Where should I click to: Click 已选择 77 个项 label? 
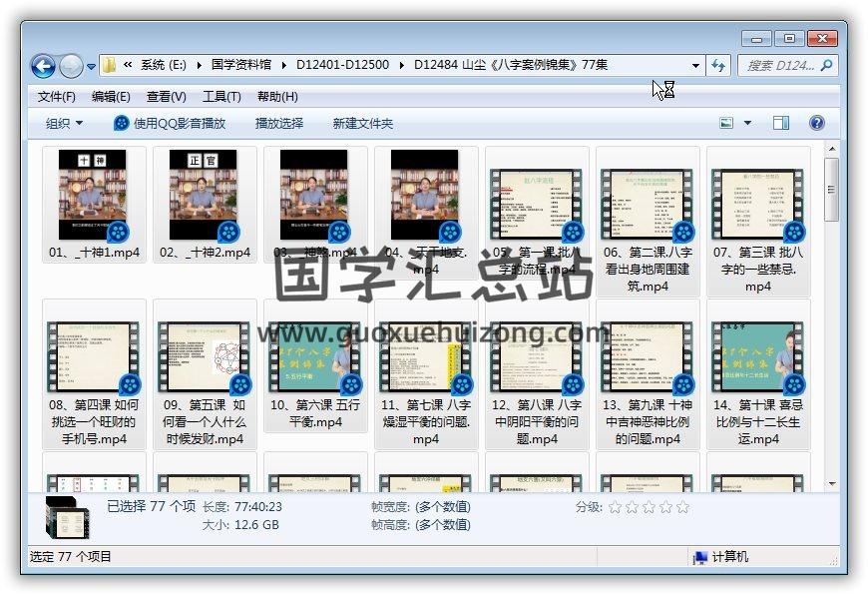click(151, 506)
